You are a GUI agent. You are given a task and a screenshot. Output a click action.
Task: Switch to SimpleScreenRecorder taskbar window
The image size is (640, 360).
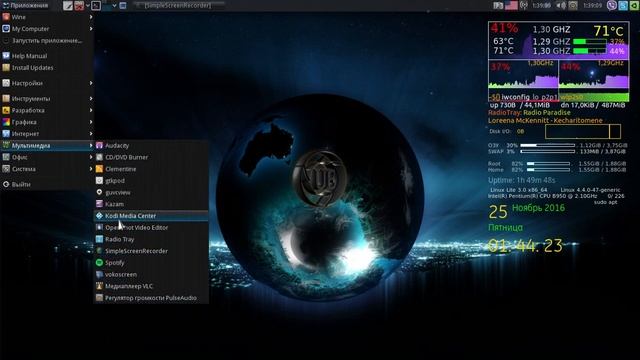178,5
